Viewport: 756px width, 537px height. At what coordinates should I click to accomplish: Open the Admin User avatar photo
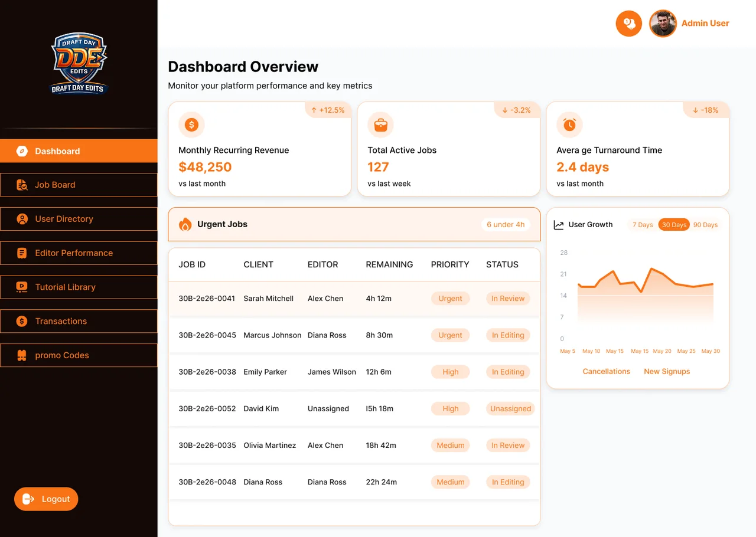(x=663, y=24)
